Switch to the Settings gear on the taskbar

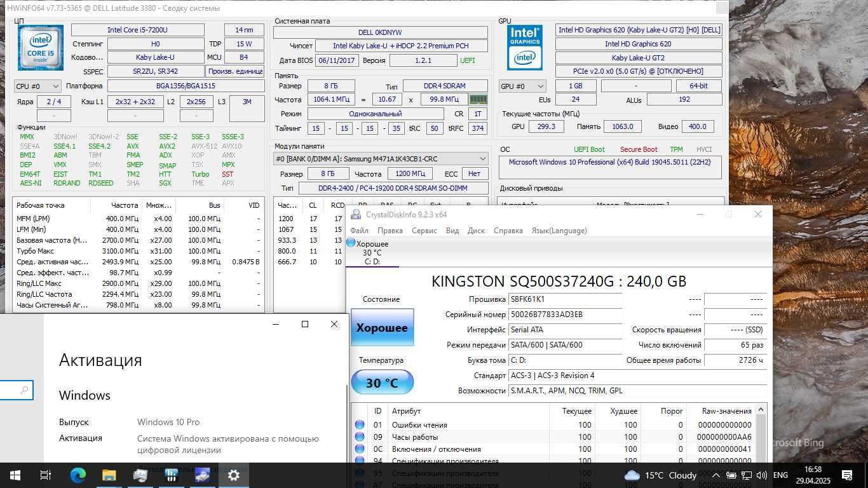tap(233, 475)
